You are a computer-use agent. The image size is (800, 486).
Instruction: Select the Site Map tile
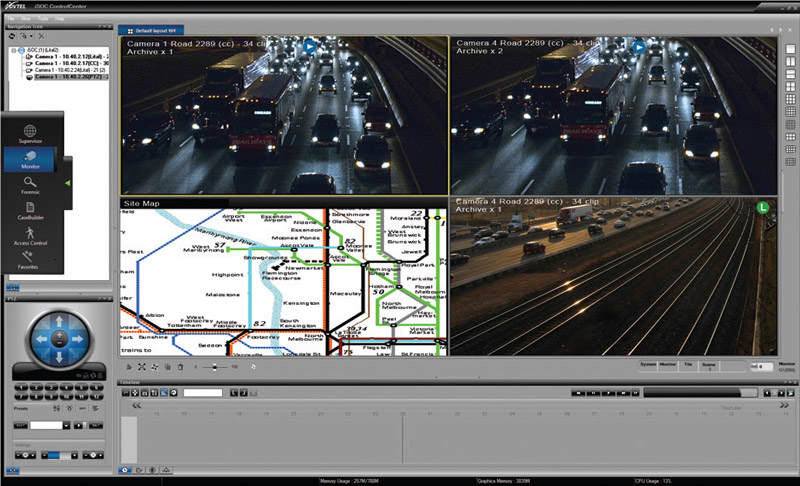[x=284, y=277]
